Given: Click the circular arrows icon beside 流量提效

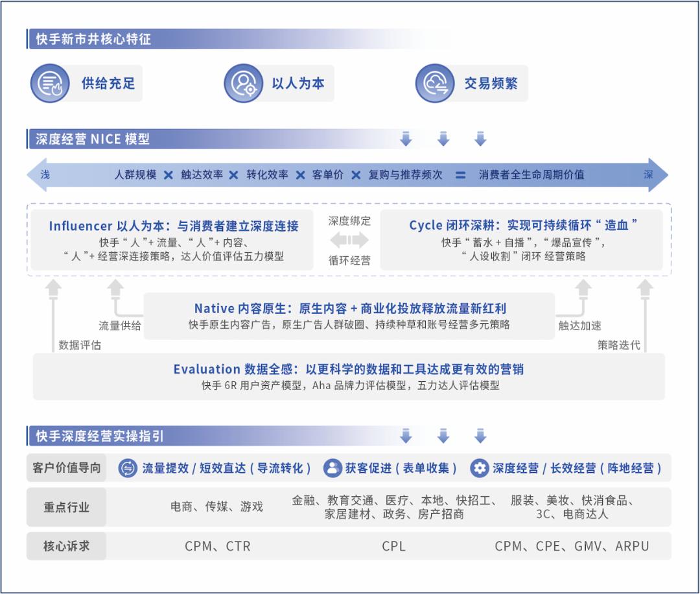Looking at the screenshot, I should [128, 466].
